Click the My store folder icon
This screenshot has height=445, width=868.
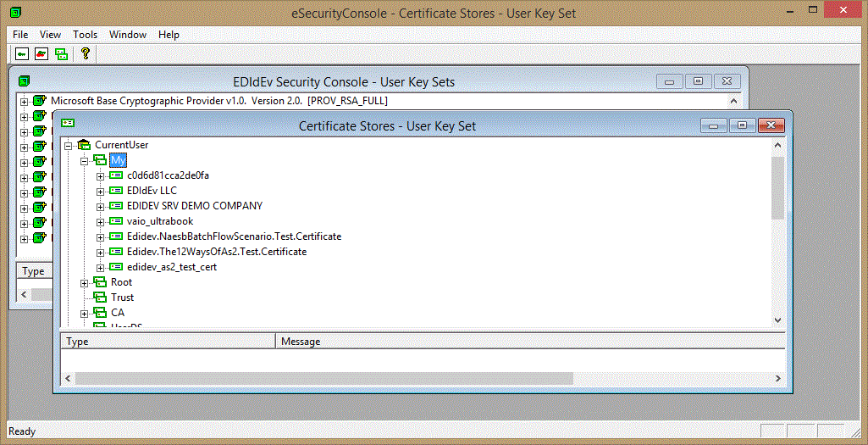pos(100,160)
